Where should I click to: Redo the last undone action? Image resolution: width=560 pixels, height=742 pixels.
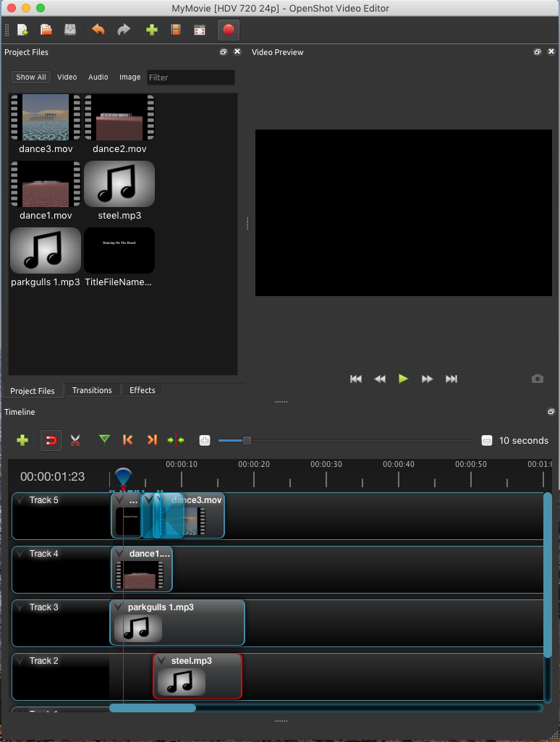pyautogui.click(x=124, y=30)
